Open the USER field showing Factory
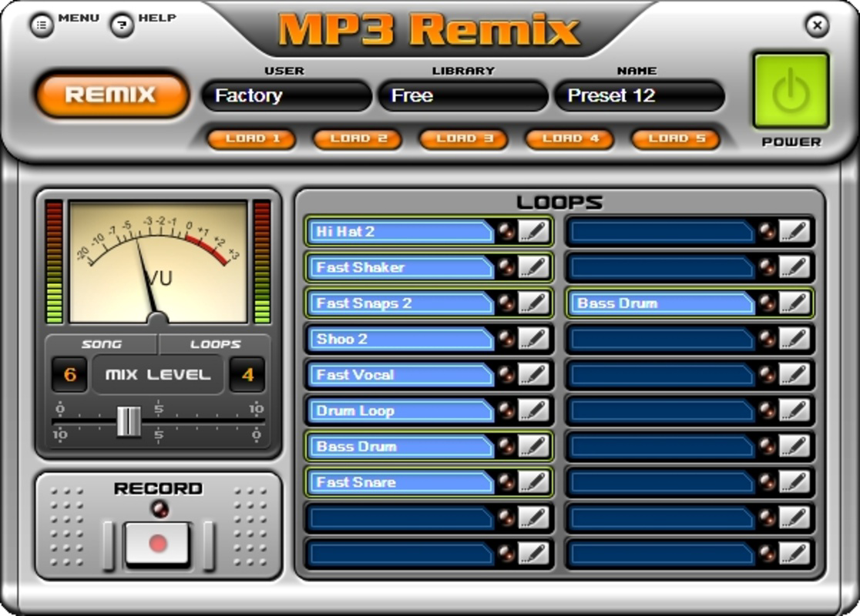Viewport: 860px width, 616px height. [287, 95]
